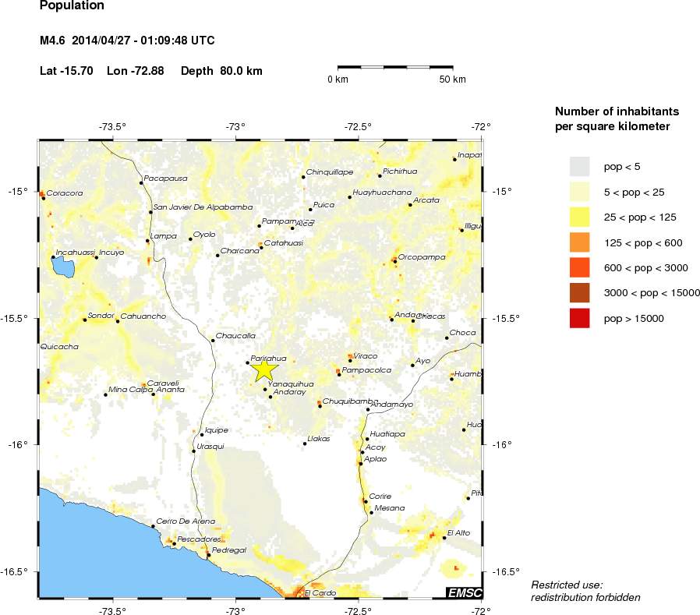This screenshot has height=615, width=700.
Task: Click the yellow epicenter star marker
Action: [266, 369]
